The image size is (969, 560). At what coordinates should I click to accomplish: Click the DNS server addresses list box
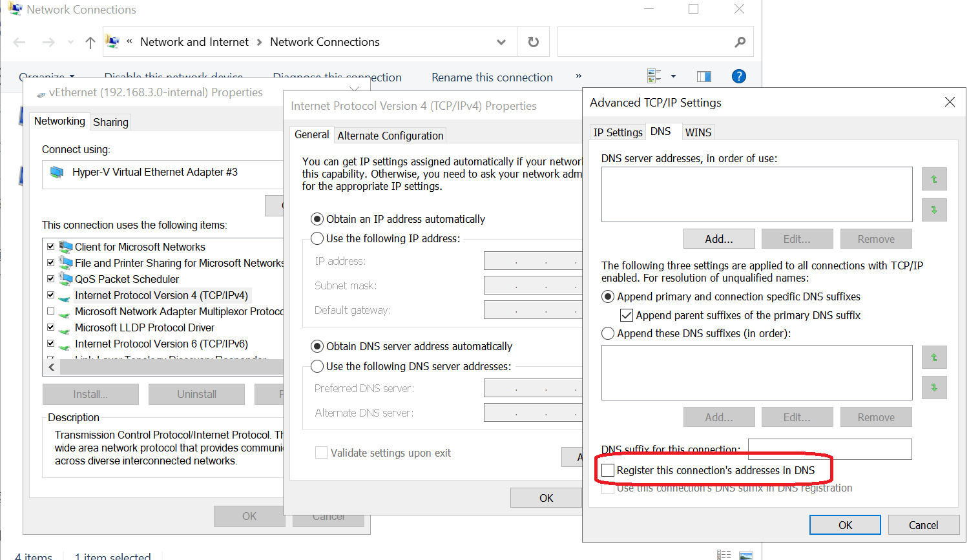coord(756,194)
